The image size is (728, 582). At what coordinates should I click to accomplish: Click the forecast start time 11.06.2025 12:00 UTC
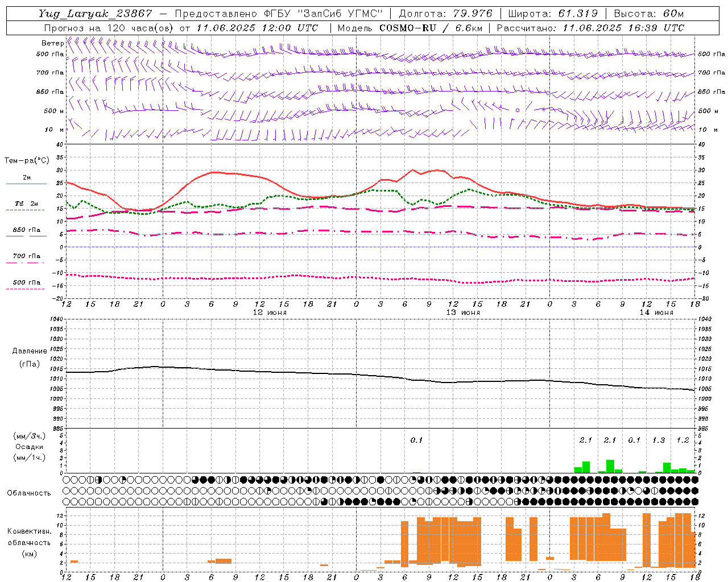point(257,28)
